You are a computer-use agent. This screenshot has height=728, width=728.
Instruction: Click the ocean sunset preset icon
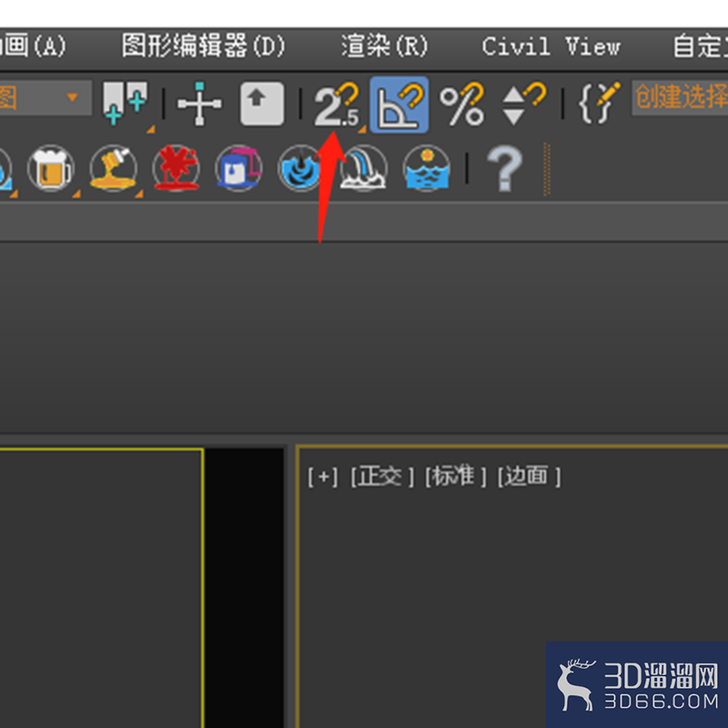pyautogui.click(x=427, y=168)
